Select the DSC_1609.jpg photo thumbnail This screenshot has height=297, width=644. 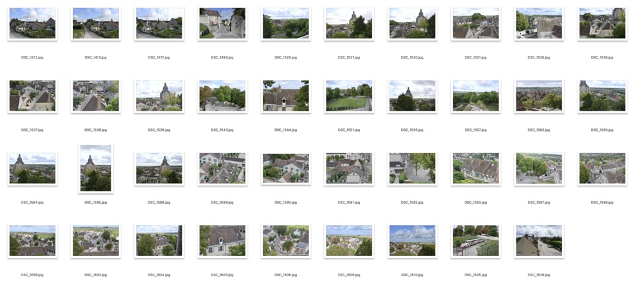(348, 241)
